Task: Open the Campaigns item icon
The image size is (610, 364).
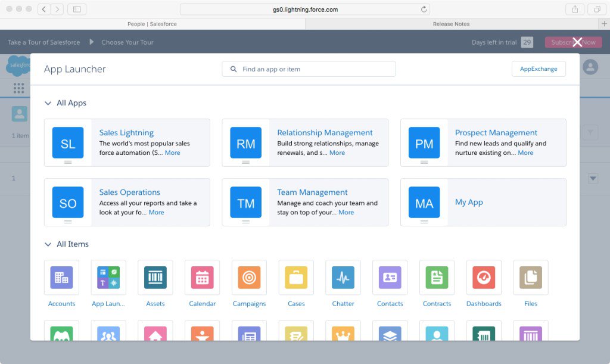Action: pos(249,277)
